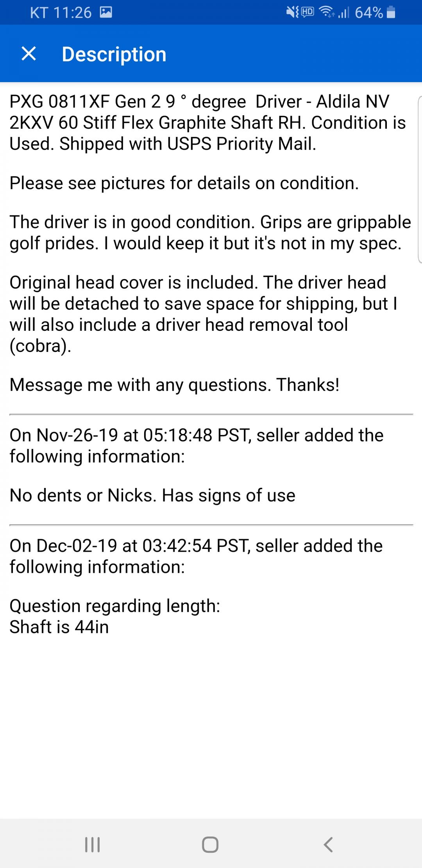This screenshot has height=868, width=422.
Task: Tap the picture notification icon in status bar
Action: 106,13
